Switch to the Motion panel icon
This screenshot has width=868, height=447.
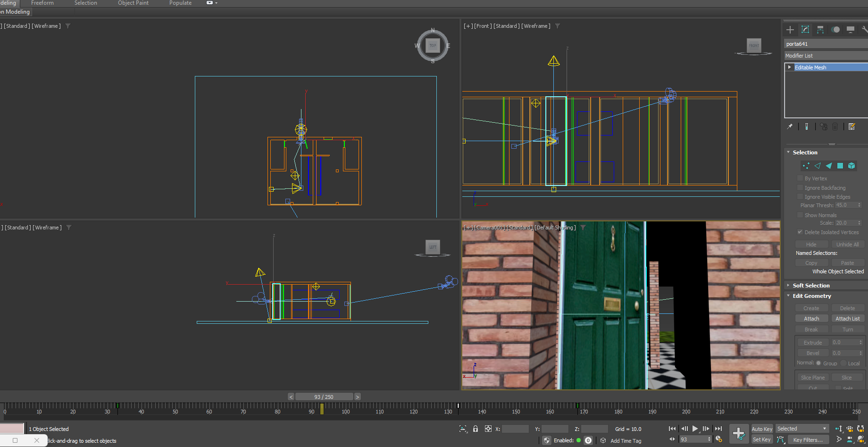pyautogui.click(x=835, y=30)
